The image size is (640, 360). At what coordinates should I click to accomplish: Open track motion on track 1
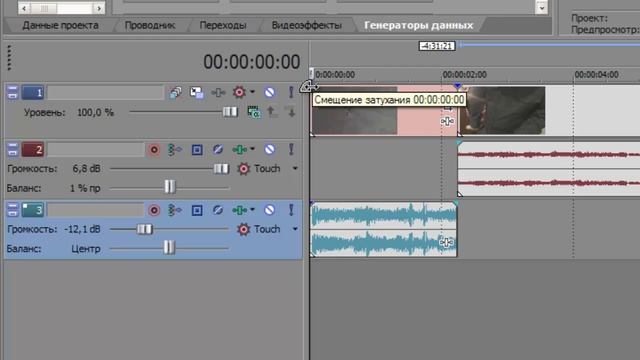click(197, 93)
